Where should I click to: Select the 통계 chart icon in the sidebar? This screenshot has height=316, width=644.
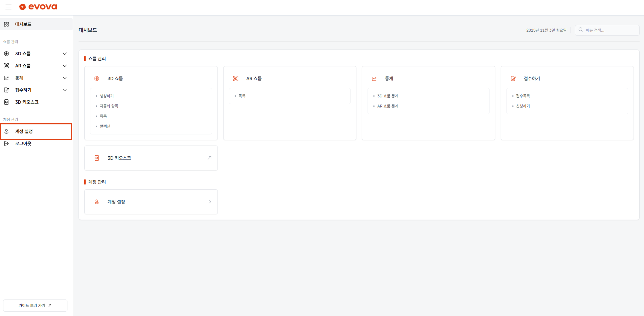pos(6,78)
